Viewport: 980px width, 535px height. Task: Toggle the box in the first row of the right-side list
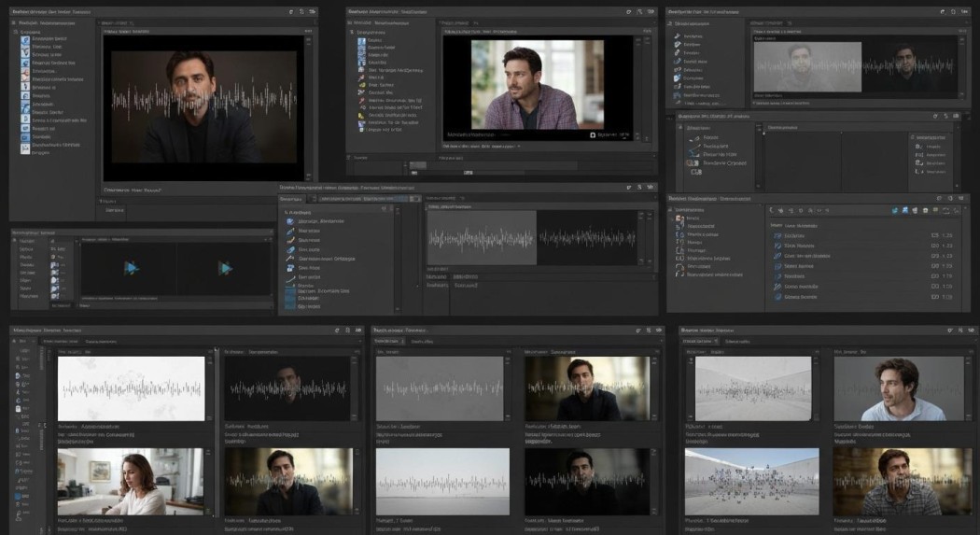pos(934,235)
